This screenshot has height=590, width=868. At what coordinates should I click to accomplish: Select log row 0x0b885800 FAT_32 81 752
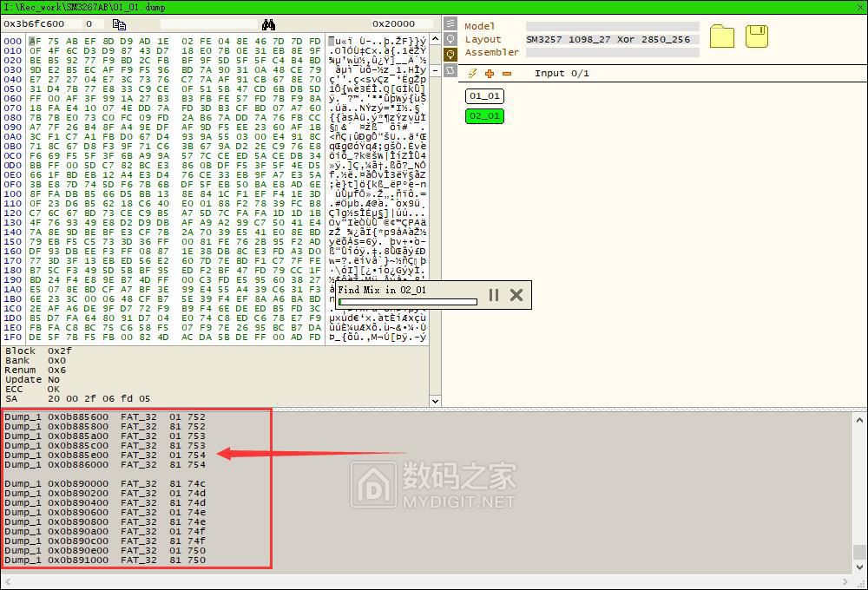pos(105,426)
